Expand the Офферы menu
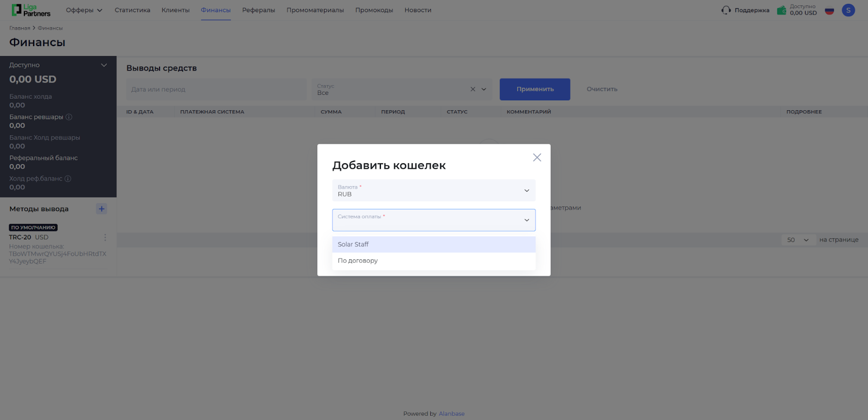Screen dimensions: 868x420 click(x=84, y=10)
